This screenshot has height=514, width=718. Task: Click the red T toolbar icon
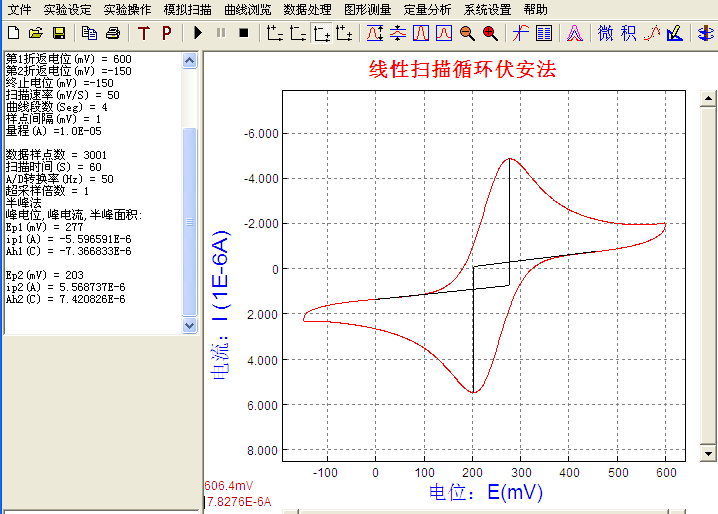coord(143,33)
